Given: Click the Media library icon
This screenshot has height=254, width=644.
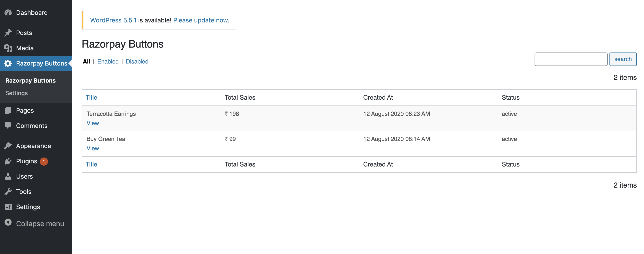Looking at the screenshot, I should coord(8,48).
